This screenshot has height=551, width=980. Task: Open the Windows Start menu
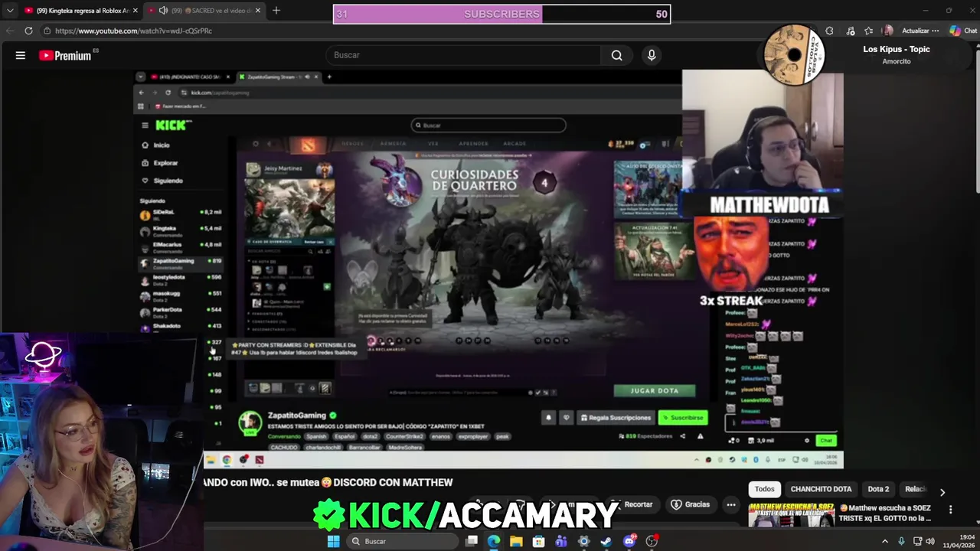(x=333, y=541)
